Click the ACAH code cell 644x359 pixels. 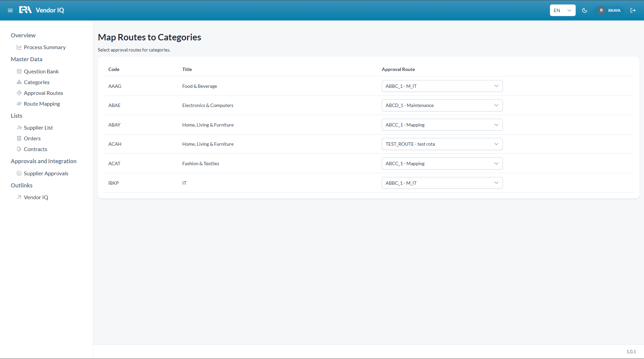(115, 144)
